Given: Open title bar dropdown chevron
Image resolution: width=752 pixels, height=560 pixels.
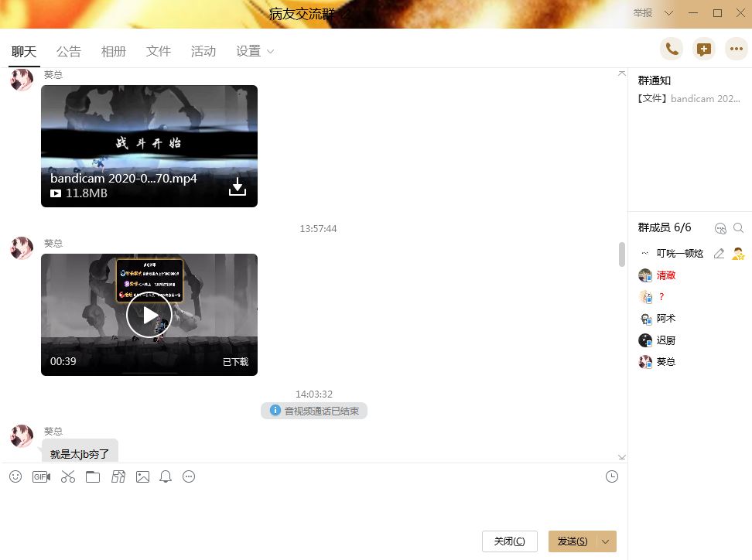Looking at the screenshot, I should 668,13.
